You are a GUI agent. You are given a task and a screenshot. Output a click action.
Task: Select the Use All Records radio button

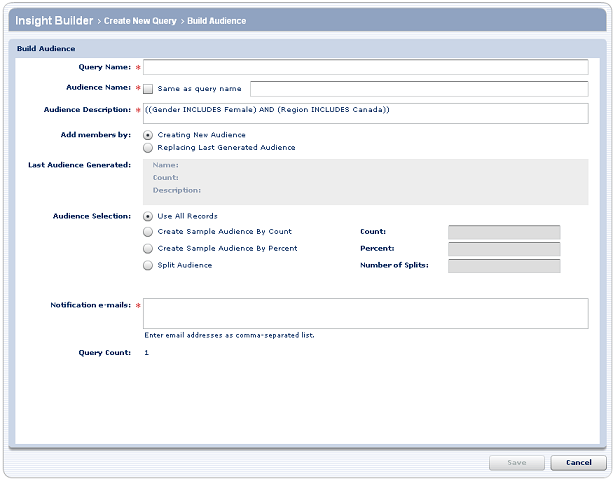pyautogui.click(x=149, y=216)
